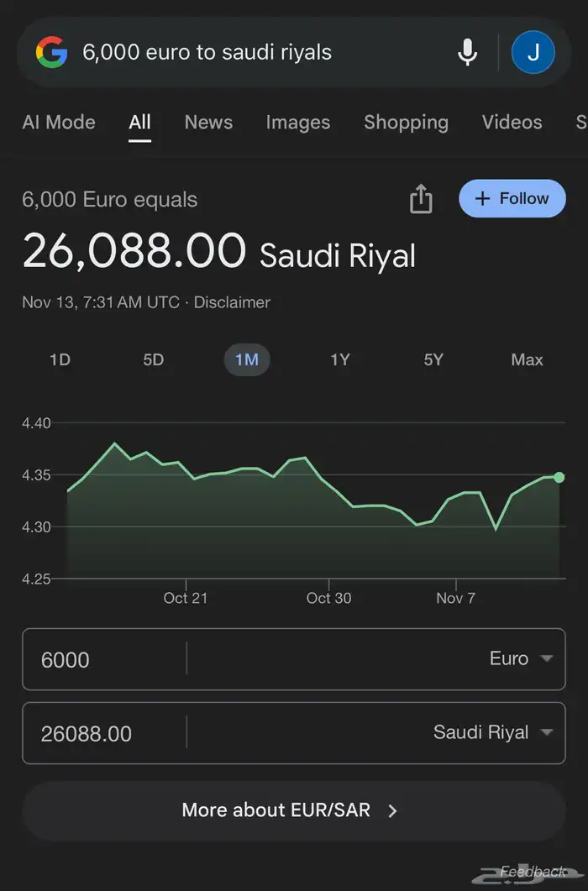Select the 1D chart range
Screen dimensions: 588x891
click(x=60, y=360)
